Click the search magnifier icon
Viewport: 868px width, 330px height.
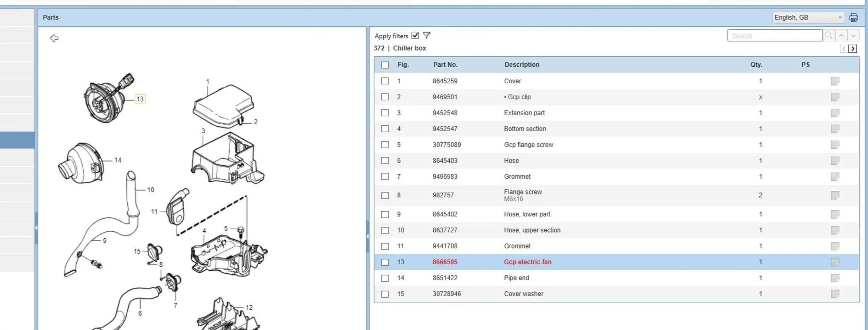point(829,35)
